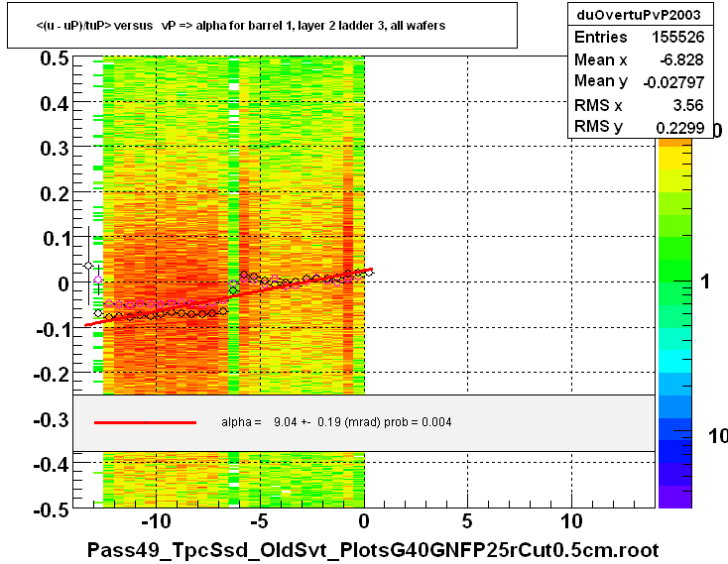
Task: Click the plot title text box
Action: (x=262, y=25)
